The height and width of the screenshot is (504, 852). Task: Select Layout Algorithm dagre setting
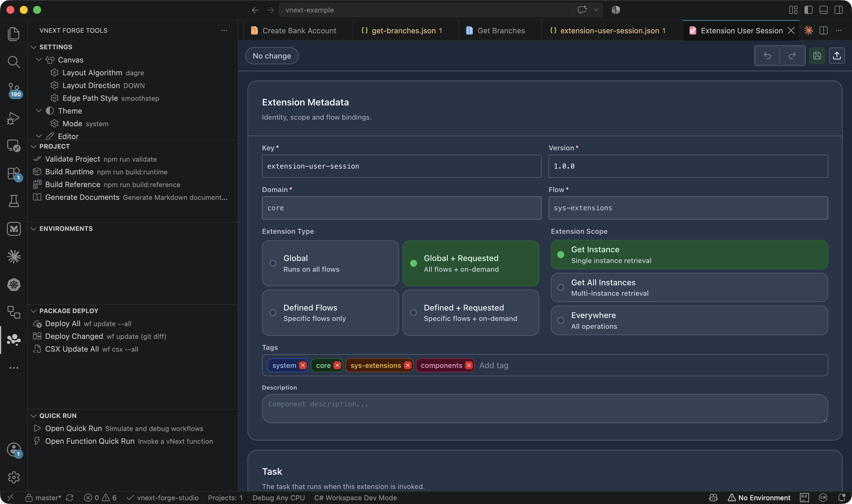[132, 73]
